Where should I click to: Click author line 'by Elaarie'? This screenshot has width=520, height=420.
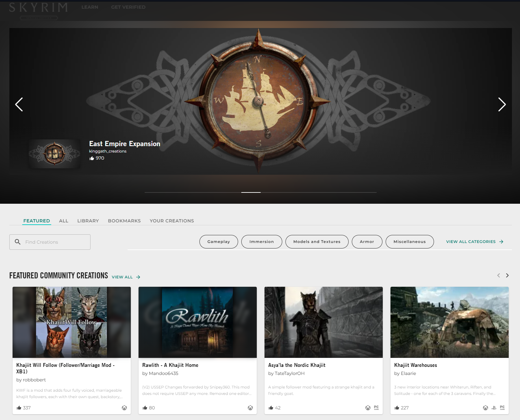pyautogui.click(x=405, y=373)
